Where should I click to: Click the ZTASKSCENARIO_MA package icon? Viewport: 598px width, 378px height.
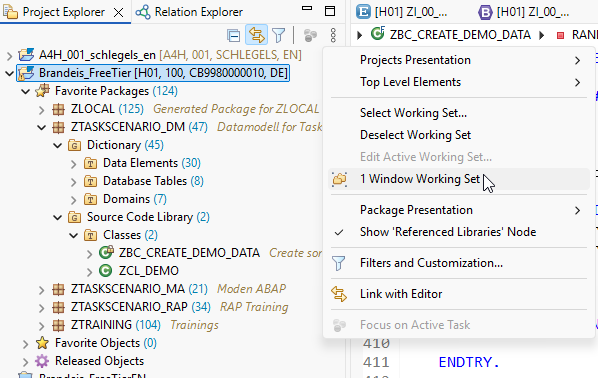coord(58,289)
